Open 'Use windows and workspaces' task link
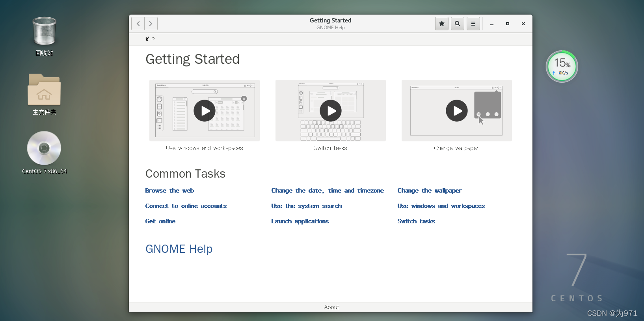 [x=441, y=206]
